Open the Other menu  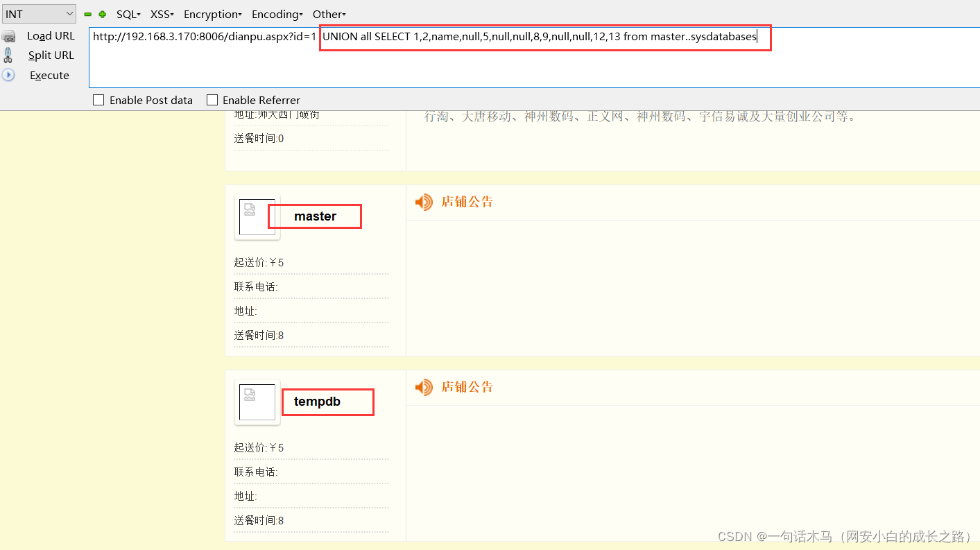coord(329,14)
